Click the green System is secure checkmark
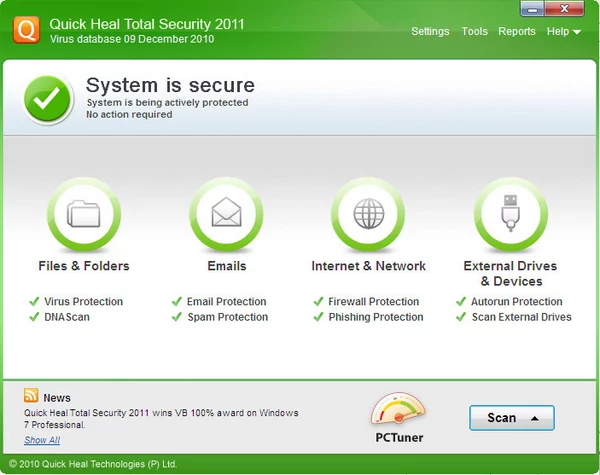Viewport: 600px width, 475px height. coord(48,99)
